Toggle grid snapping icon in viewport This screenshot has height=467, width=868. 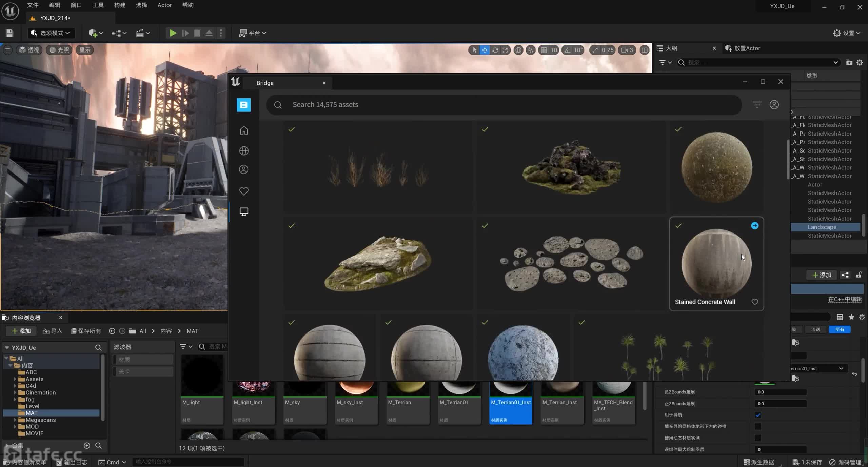click(x=544, y=50)
